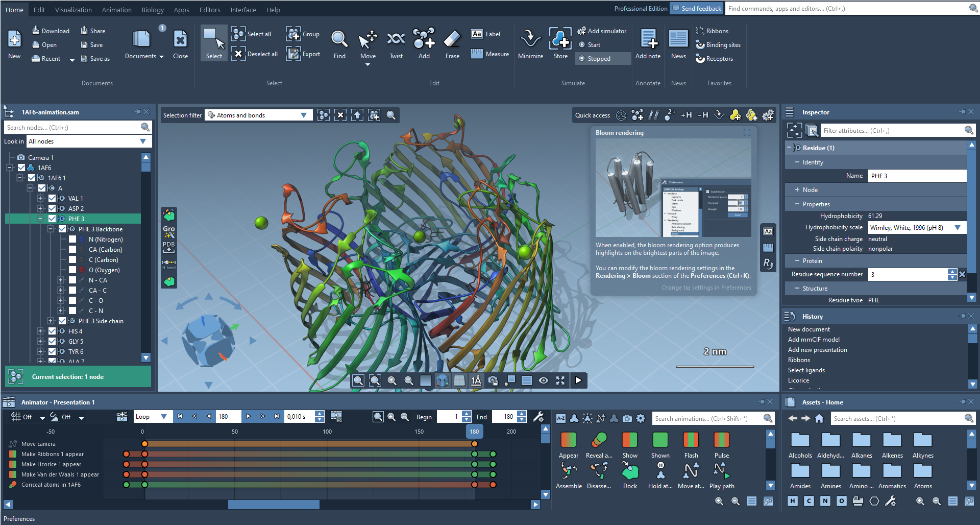
Task: Uncheck the VAL 1 visibility checkbox
Action: tap(52, 199)
